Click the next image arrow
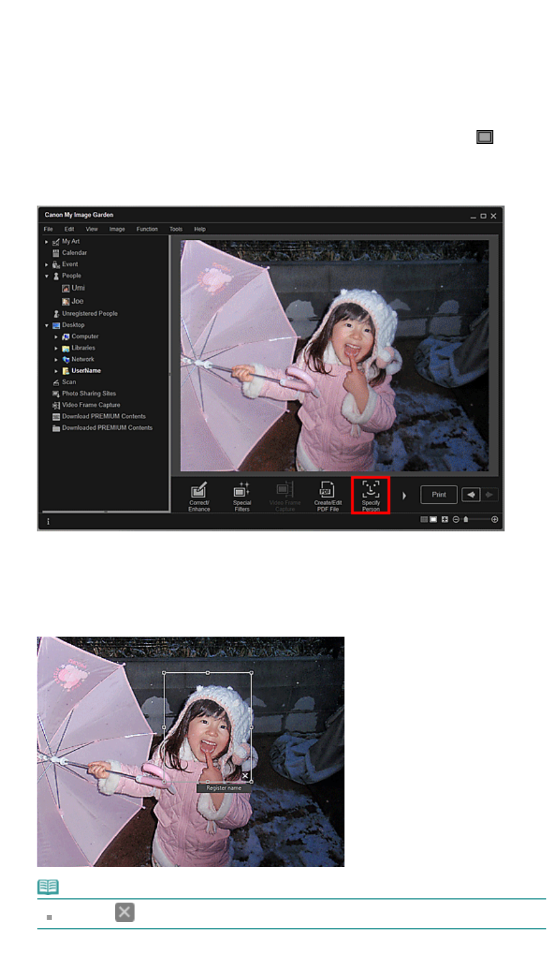560x978 pixels. pos(489,495)
